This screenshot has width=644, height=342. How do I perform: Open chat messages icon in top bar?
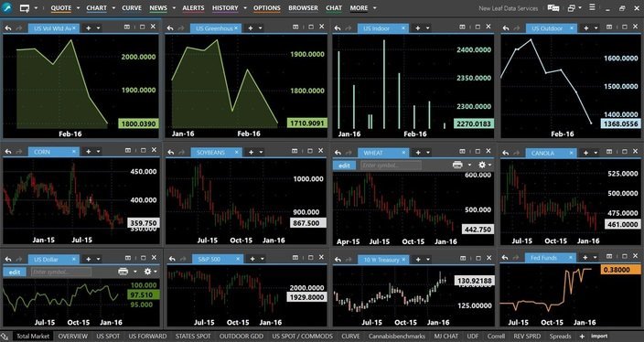pos(553,8)
